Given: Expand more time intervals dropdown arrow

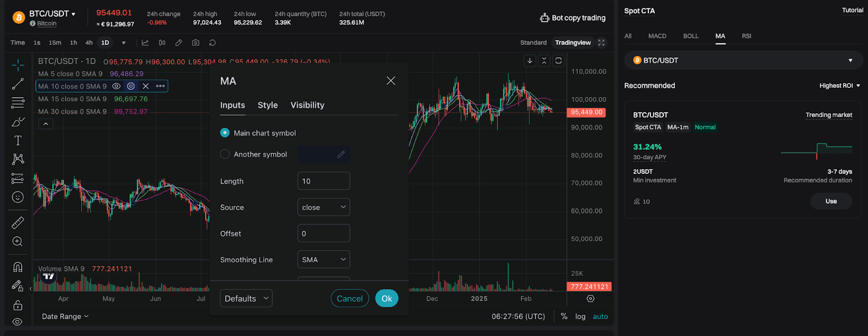Looking at the screenshot, I should click(124, 43).
